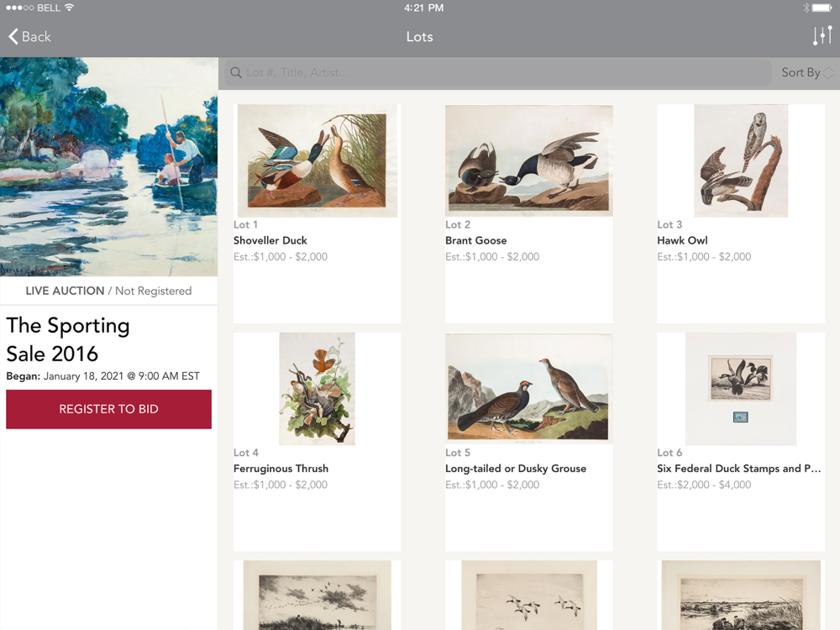Open Shoveller Duck lot image

(x=318, y=160)
